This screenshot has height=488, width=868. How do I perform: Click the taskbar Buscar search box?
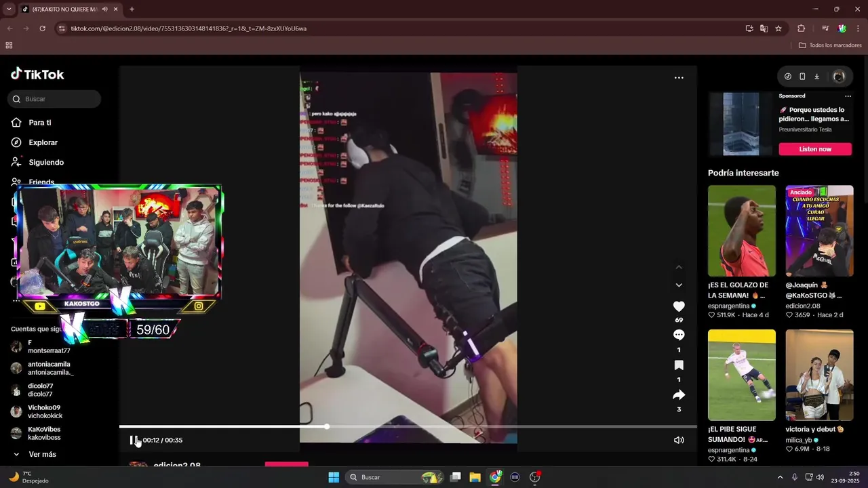pos(395,477)
